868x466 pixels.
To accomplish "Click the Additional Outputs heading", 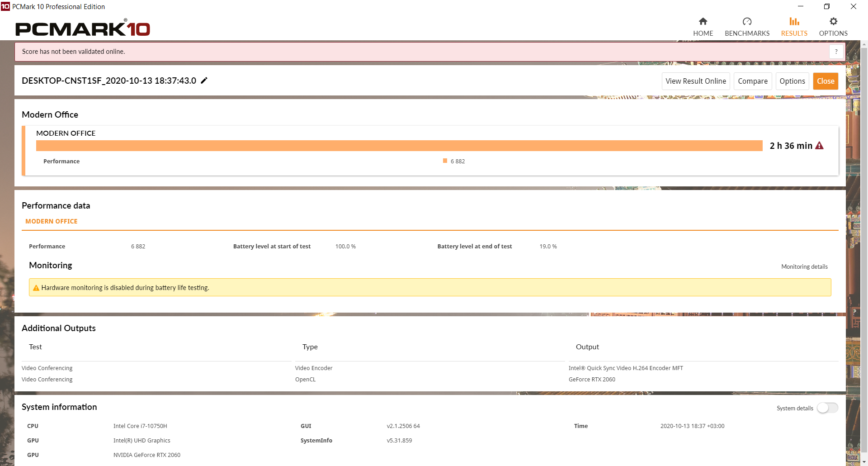I will click(x=59, y=328).
